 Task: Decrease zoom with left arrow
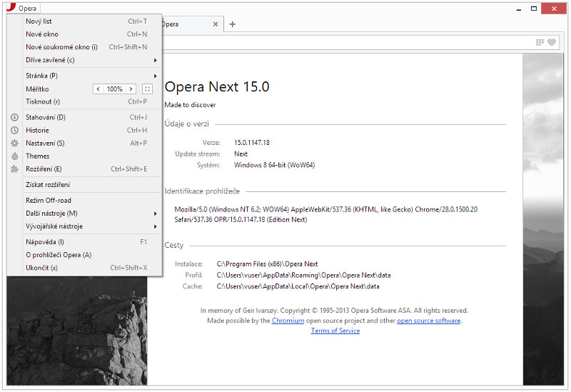click(98, 89)
